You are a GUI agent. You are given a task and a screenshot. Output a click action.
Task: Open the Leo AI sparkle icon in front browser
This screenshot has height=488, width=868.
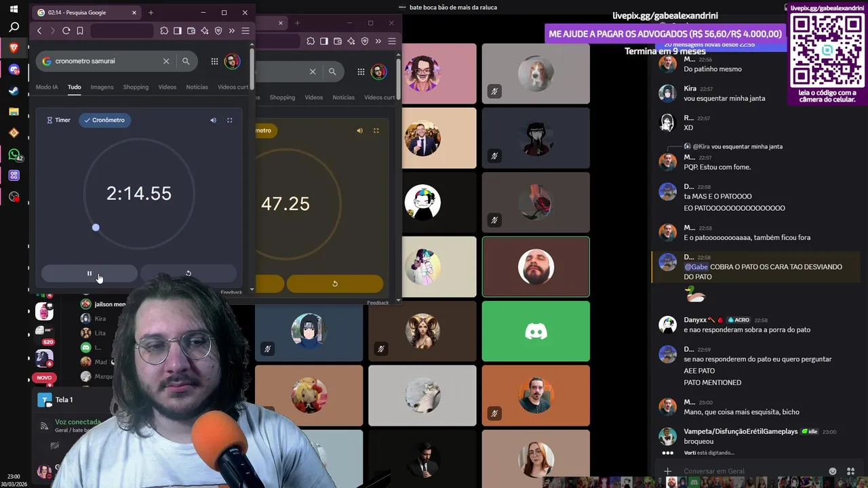pyautogui.click(x=205, y=31)
